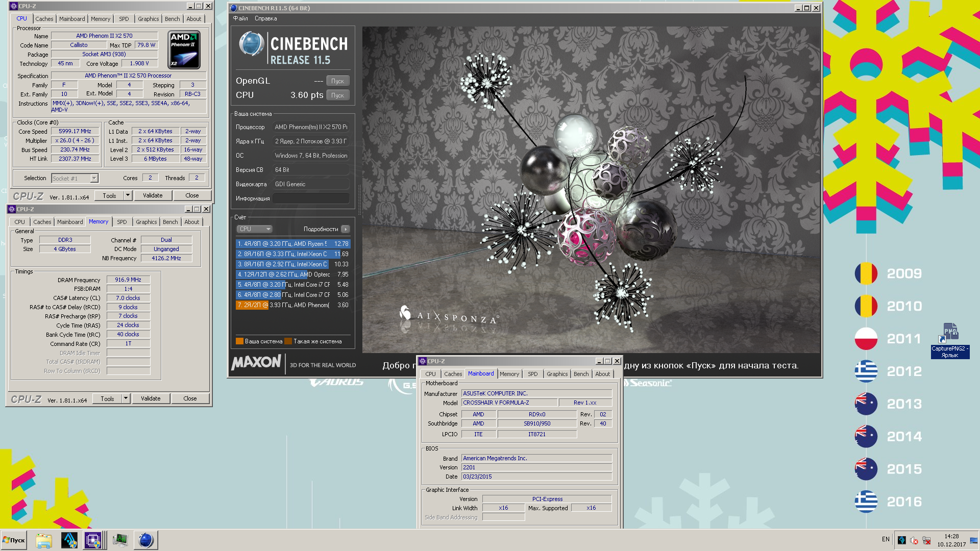Click the 2012 Greece flag icon
The image size is (980, 551).
[x=866, y=371]
